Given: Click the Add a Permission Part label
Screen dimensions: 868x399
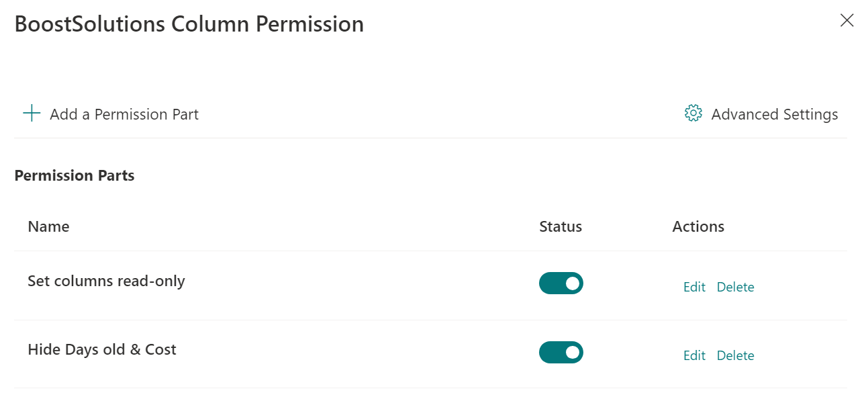Looking at the screenshot, I should tap(124, 114).
